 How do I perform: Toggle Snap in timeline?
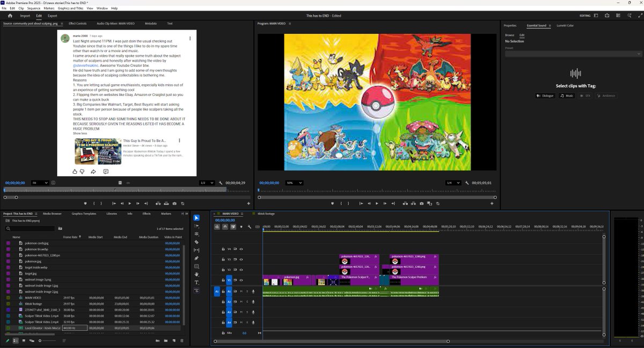tap(225, 227)
